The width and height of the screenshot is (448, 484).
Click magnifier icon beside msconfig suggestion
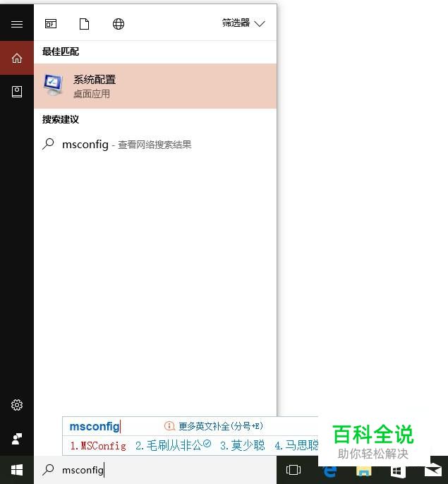coord(48,144)
